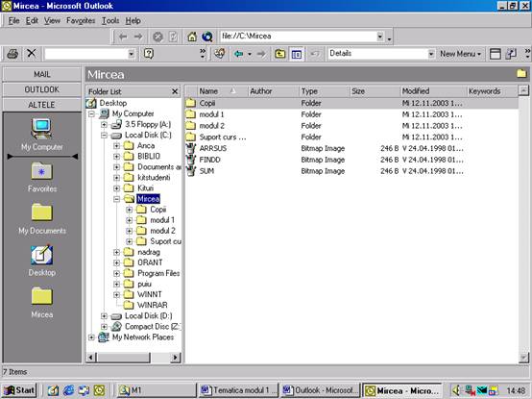532x399 pixels.
Task: Click inside the address bar field
Action: pyautogui.click(x=299, y=37)
